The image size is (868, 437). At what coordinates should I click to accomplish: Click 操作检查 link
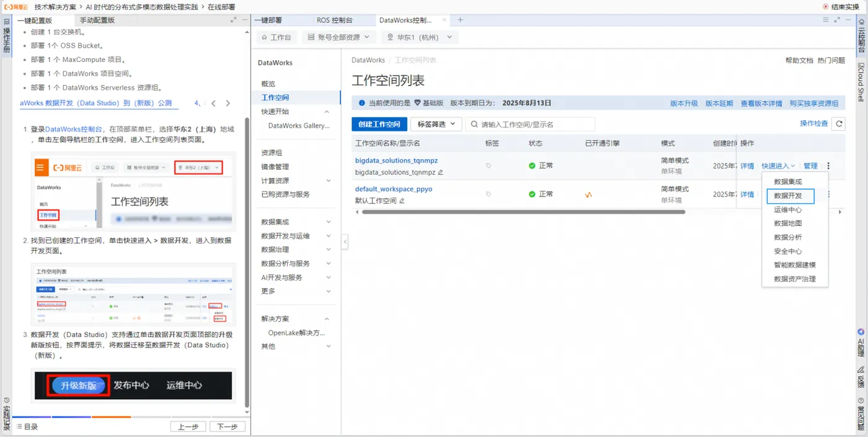(814, 123)
